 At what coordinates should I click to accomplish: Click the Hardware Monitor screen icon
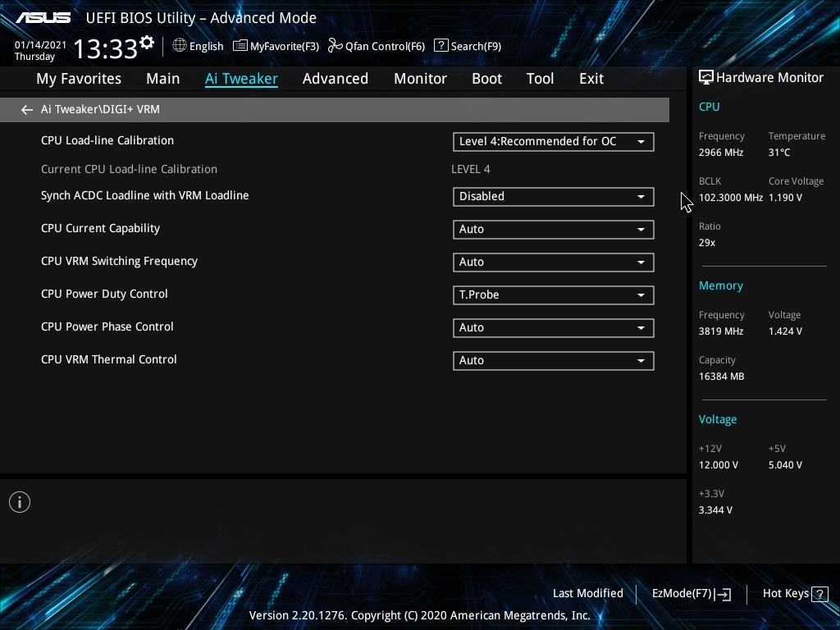pos(706,78)
